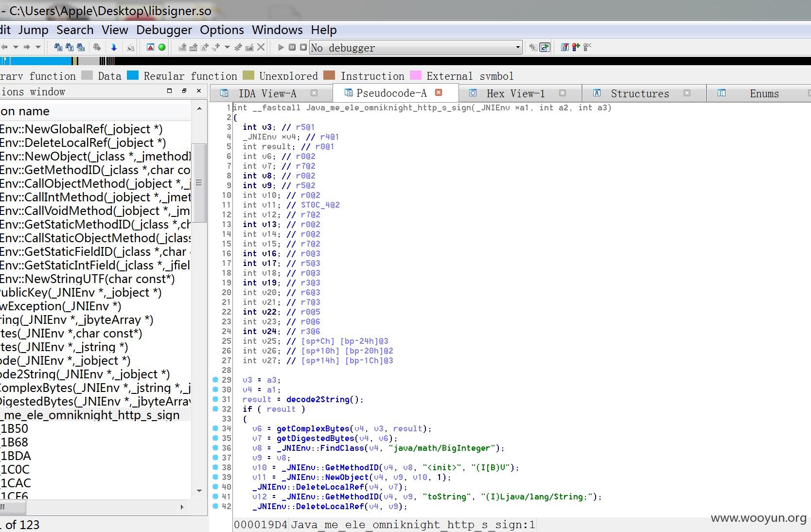Open the Jump menu
Screen dimensions: 811x532
tap(33, 30)
